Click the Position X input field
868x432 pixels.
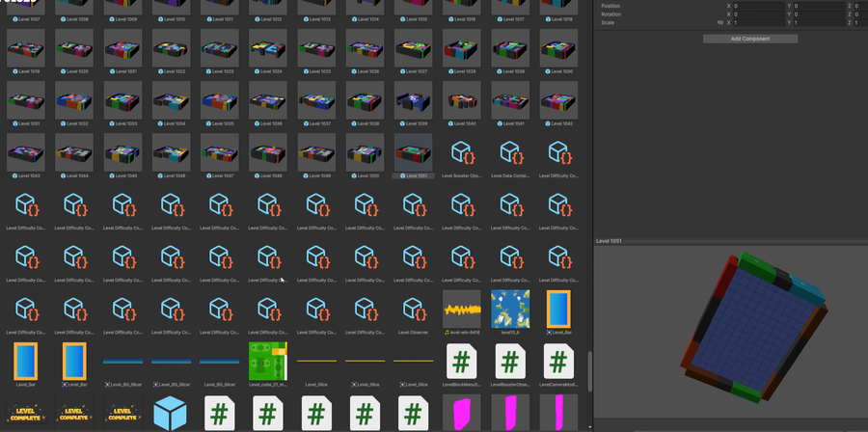pyautogui.click(x=760, y=6)
